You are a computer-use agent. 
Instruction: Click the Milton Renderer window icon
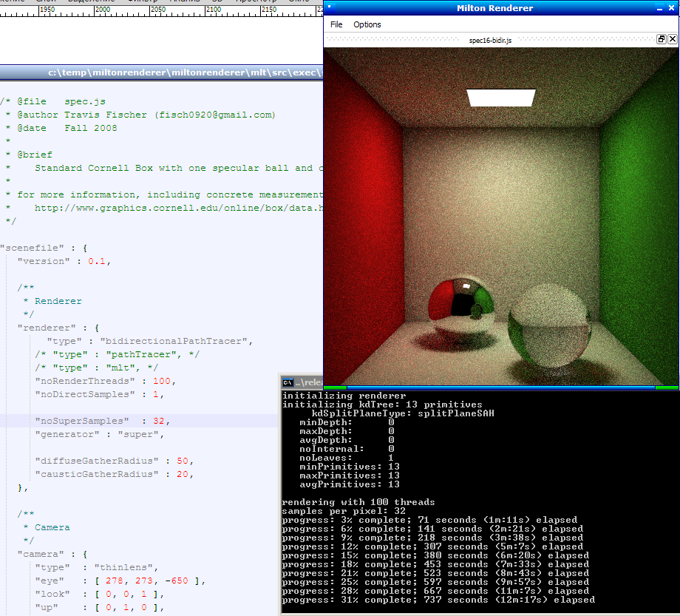330,8
